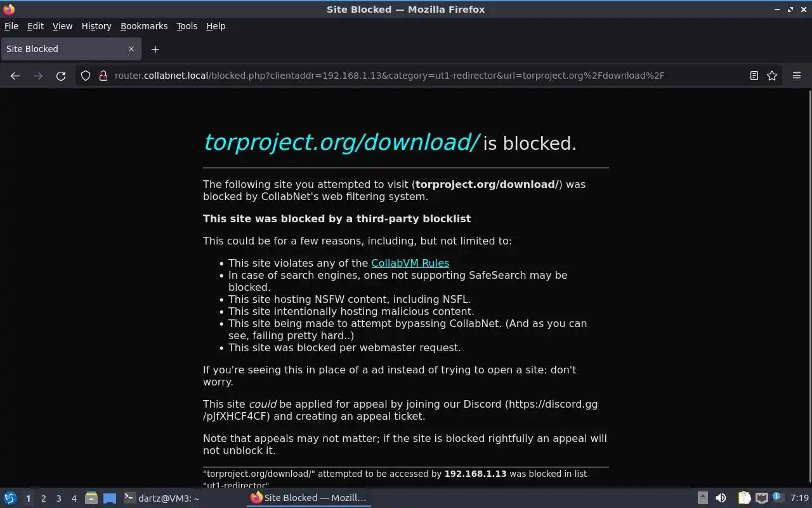
Task: Toggle reader view in address bar
Action: click(x=754, y=76)
